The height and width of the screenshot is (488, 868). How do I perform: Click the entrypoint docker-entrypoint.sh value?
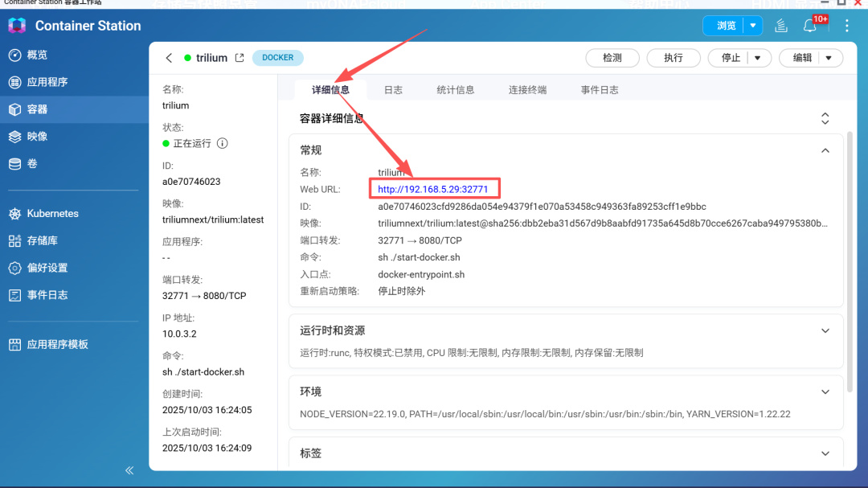(421, 275)
